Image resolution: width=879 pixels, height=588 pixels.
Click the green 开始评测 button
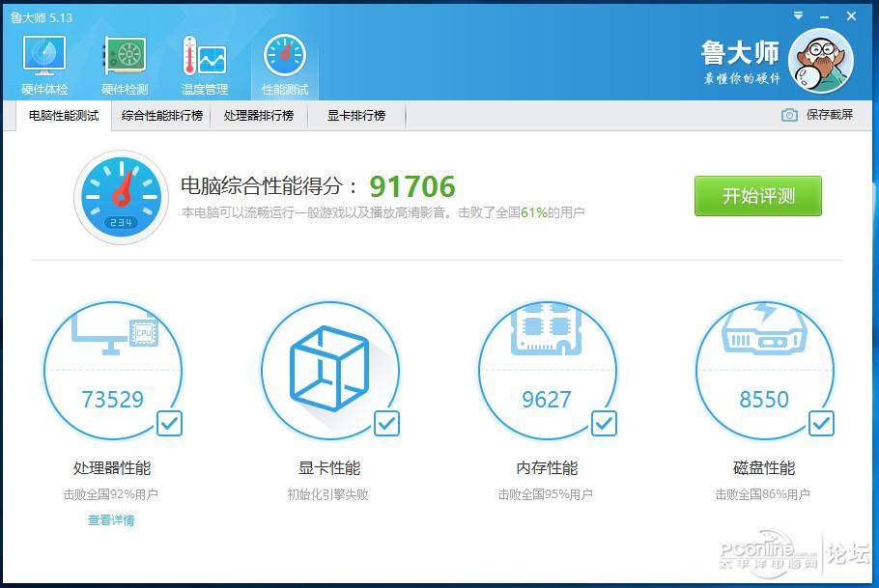pos(757,195)
